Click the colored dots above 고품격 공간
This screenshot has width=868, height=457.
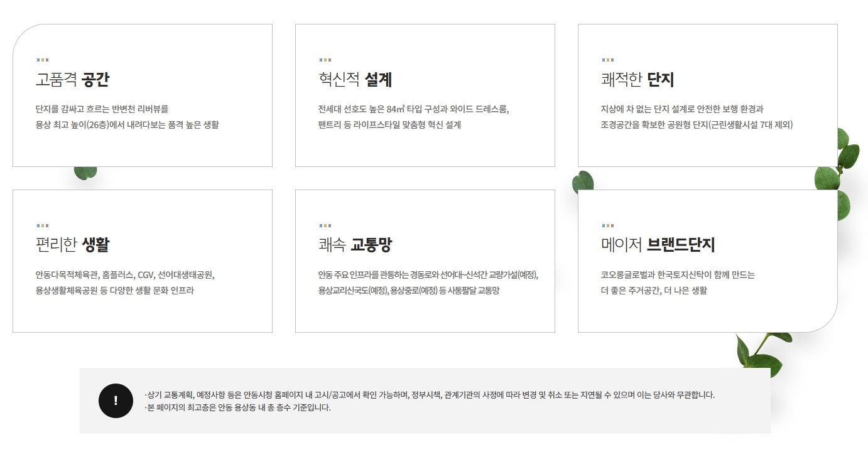[x=43, y=60]
